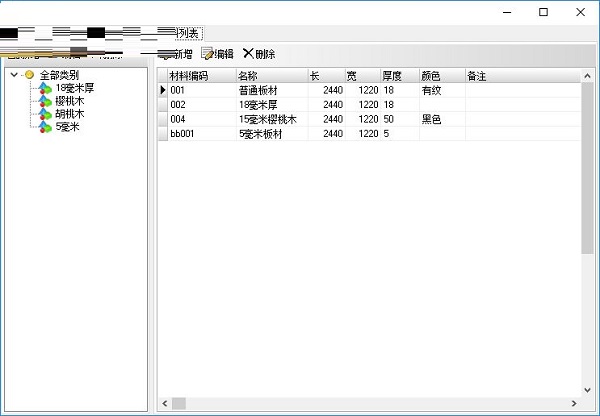Click the horizontal scrollbar right arrow
Image resolution: width=600 pixels, height=416 pixels.
(573, 403)
